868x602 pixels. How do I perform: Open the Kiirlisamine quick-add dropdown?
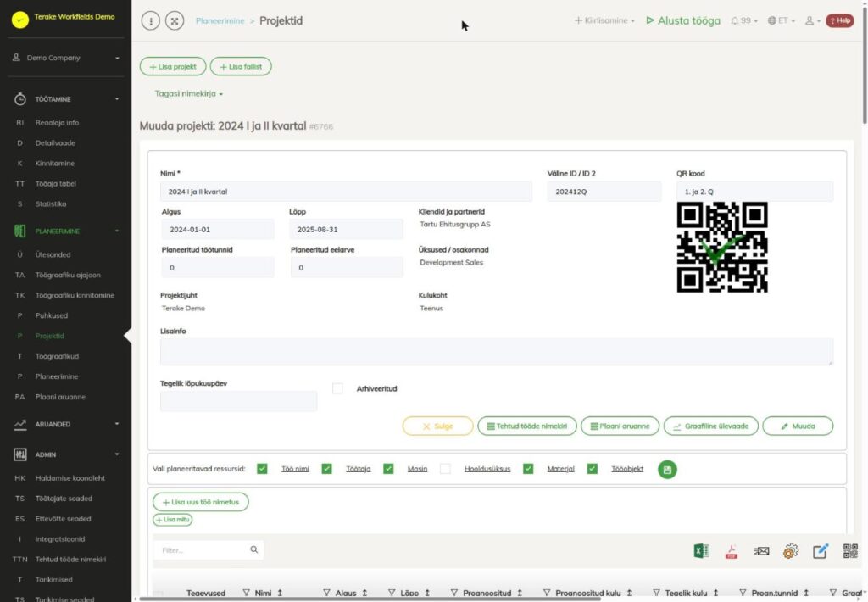coord(604,20)
